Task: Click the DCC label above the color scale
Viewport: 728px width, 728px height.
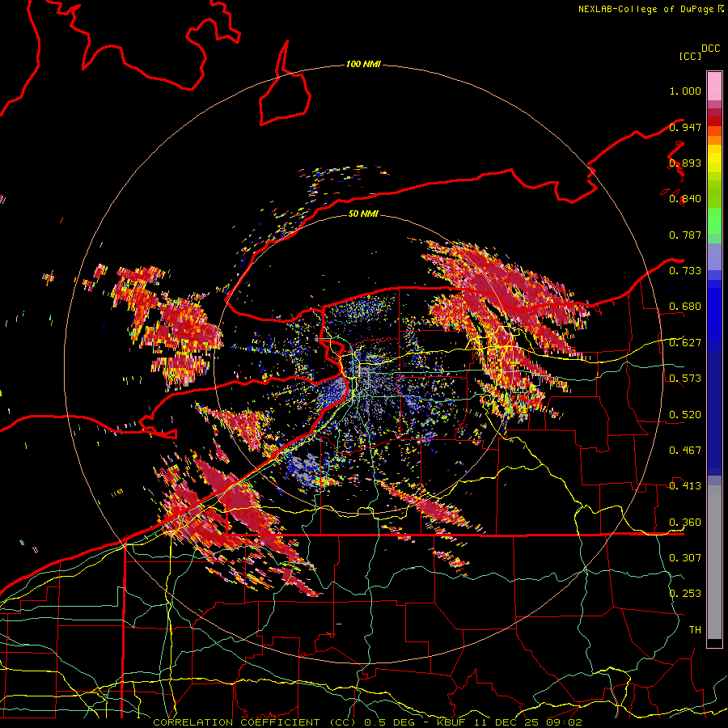Action: [711, 49]
